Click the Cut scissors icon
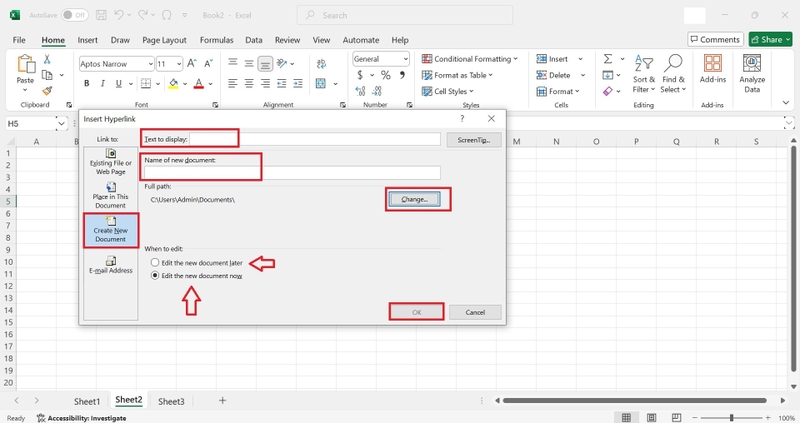The image size is (800, 423). [x=47, y=59]
